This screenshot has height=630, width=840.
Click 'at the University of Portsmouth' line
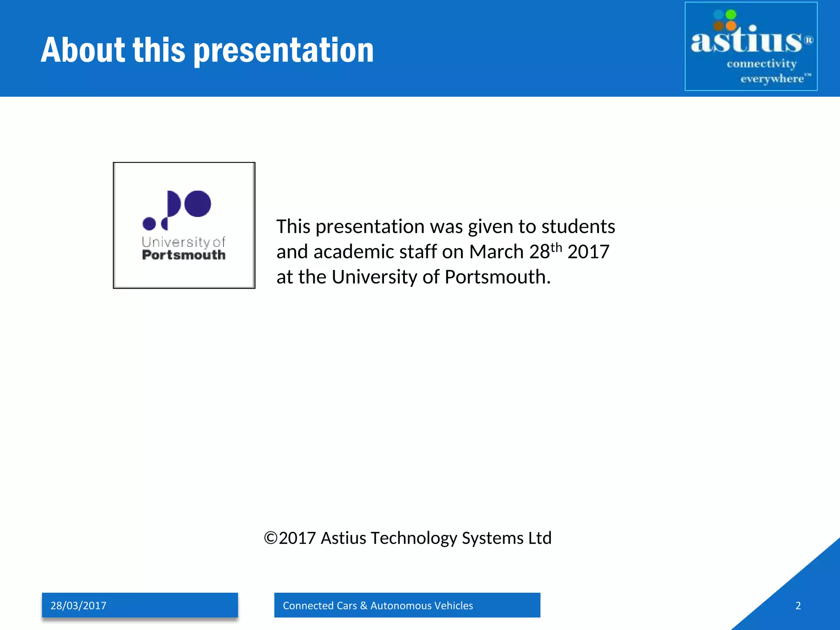pyautogui.click(x=413, y=277)
